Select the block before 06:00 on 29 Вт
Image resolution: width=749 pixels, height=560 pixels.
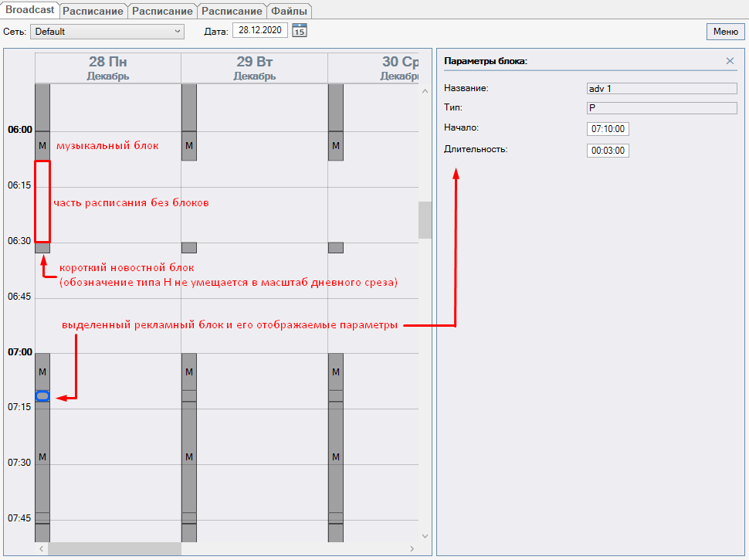[189, 107]
